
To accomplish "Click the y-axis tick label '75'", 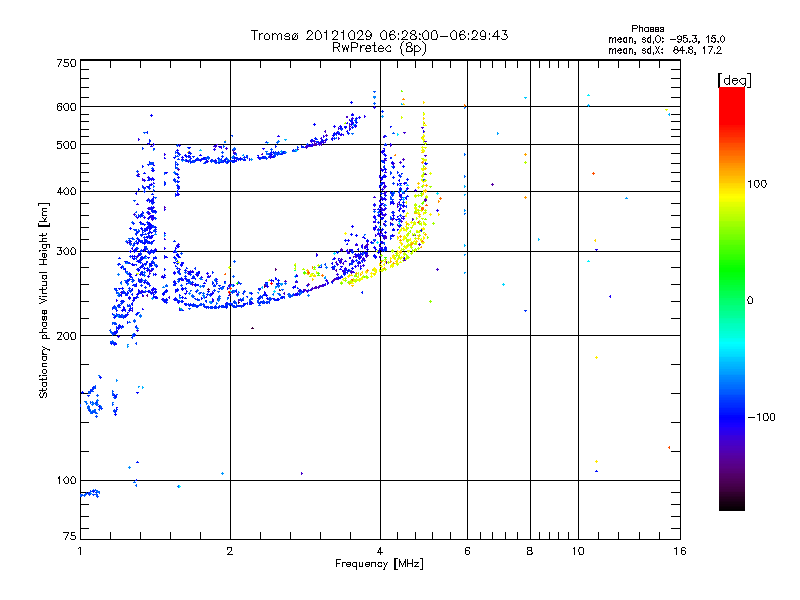I will click(70, 536).
